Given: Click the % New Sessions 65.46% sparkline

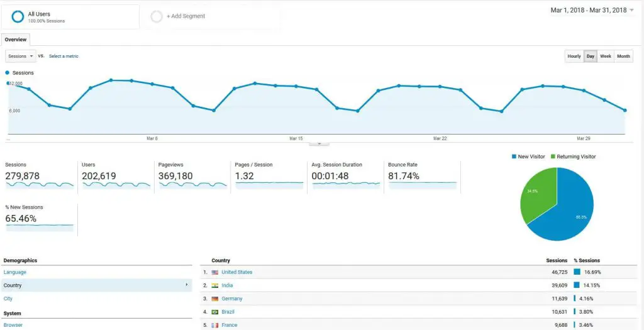Looking at the screenshot, I should 40,228.
